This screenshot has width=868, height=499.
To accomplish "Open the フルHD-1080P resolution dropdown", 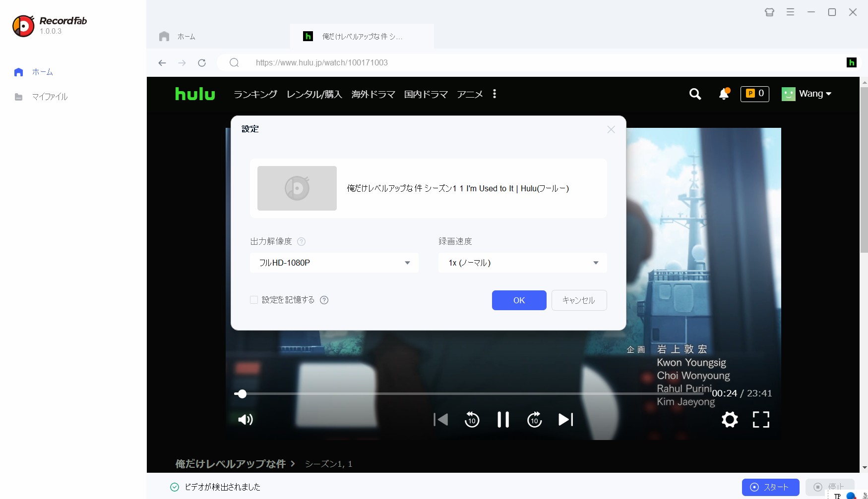I will tap(334, 263).
